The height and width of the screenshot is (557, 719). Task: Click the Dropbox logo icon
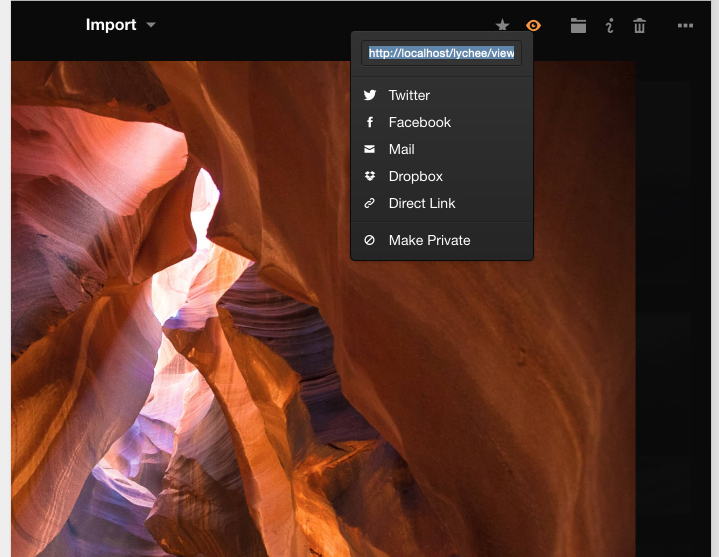pos(370,176)
